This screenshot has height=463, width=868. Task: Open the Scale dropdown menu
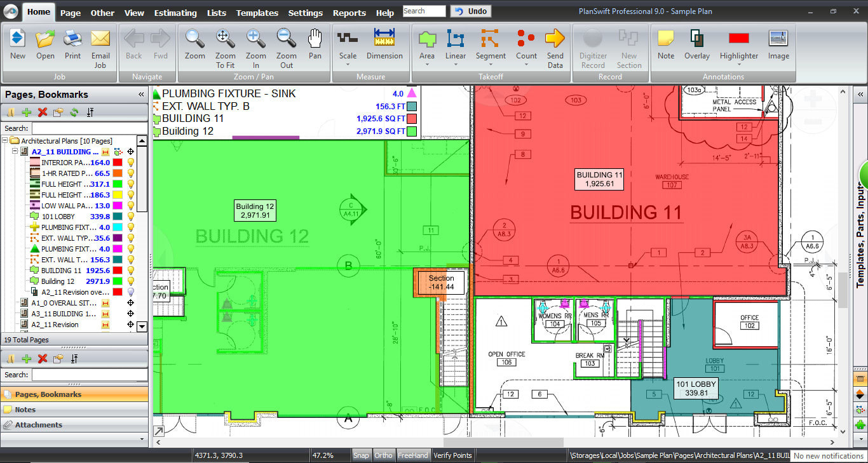[x=348, y=65]
